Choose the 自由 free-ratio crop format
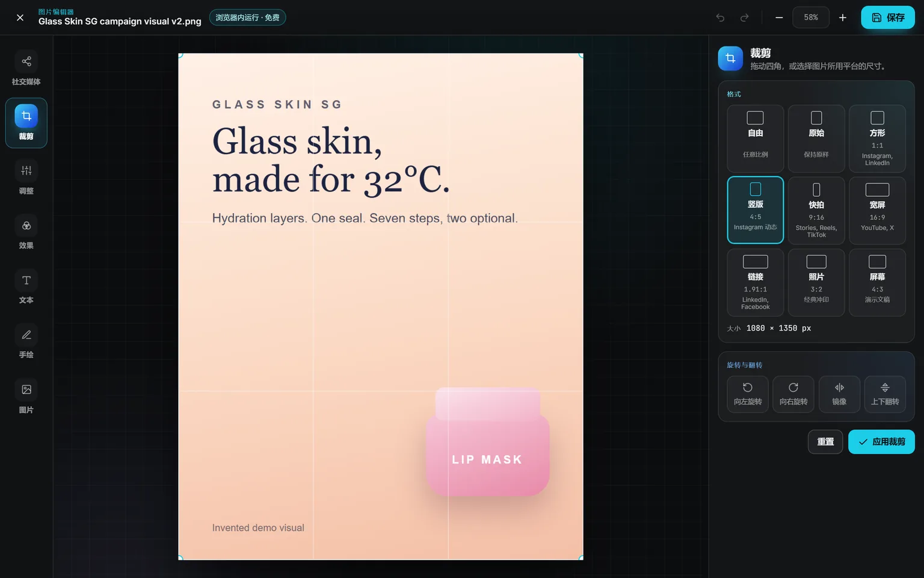 (756, 139)
